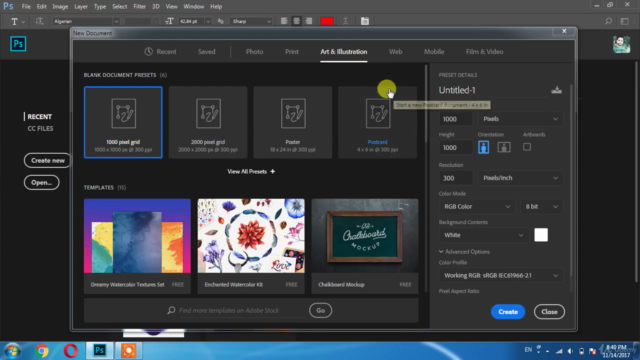The image size is (640, 360).
Task: Open the Pixels units dropdown
Action: [x=520, y=119]
